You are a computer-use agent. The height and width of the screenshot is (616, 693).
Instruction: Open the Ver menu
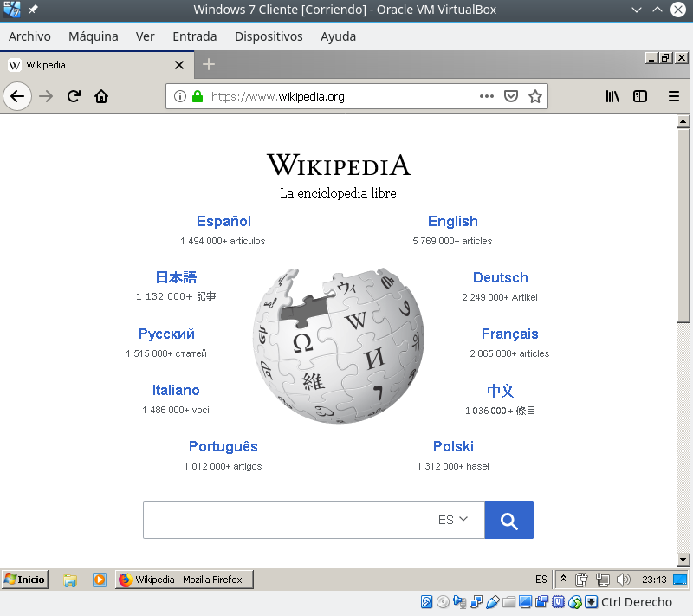tap(145, 36)
